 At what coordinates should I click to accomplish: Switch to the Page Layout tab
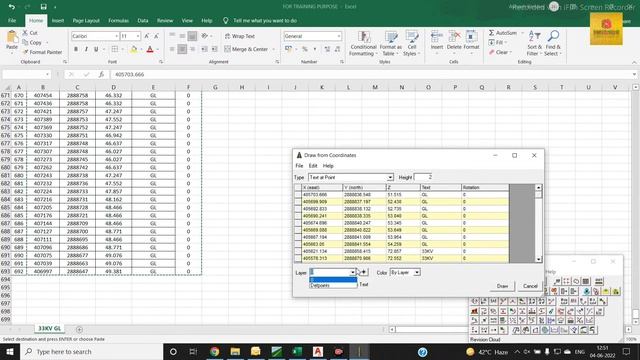[86, 20]
